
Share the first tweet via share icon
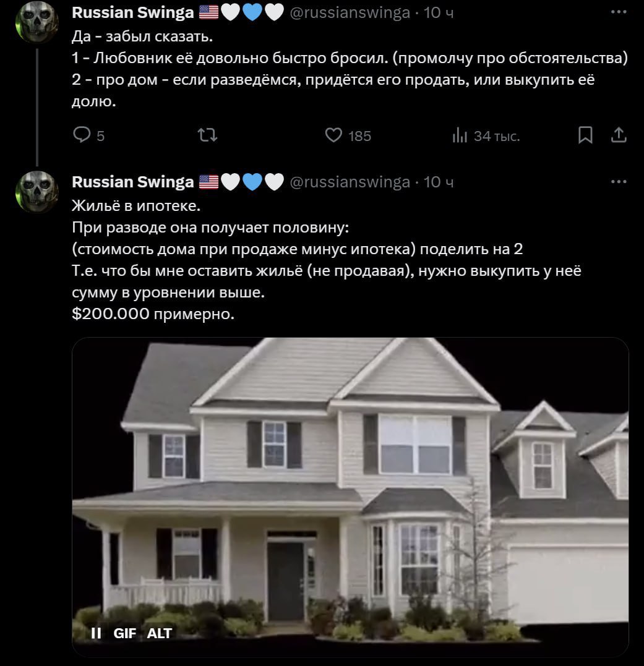pyautogui.click(x=619, y=135)
